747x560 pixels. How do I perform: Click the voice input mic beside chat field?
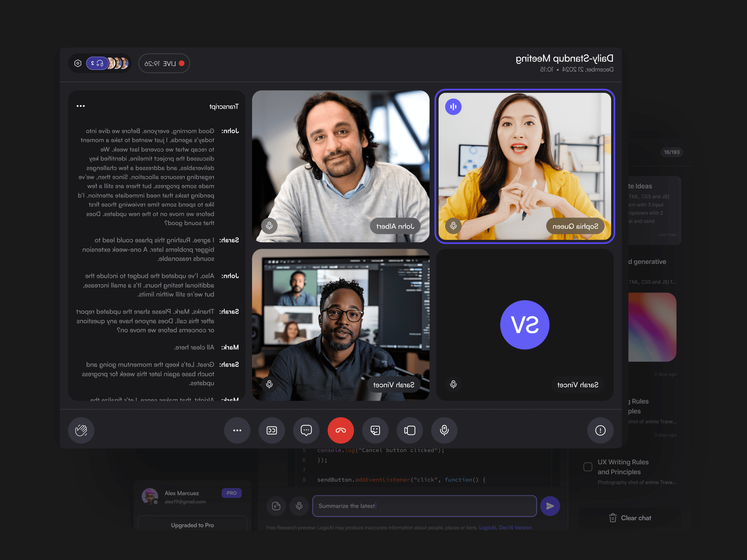[299, 506]
